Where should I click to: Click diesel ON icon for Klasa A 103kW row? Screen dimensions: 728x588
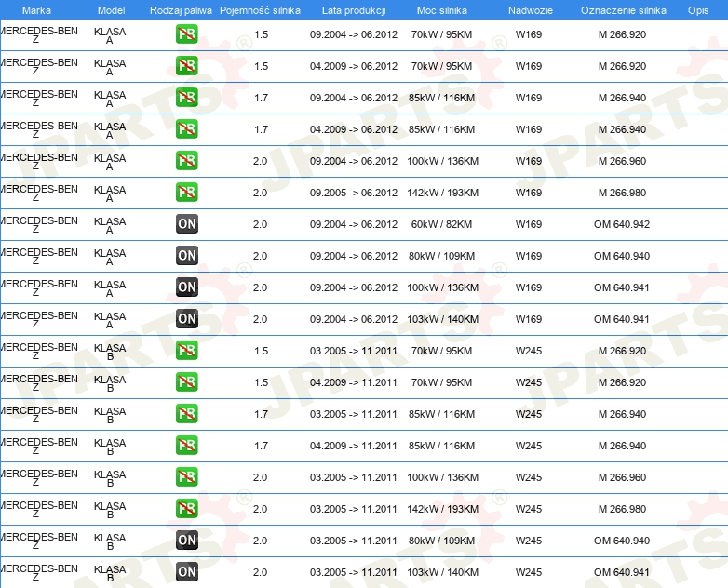(186, 319)
